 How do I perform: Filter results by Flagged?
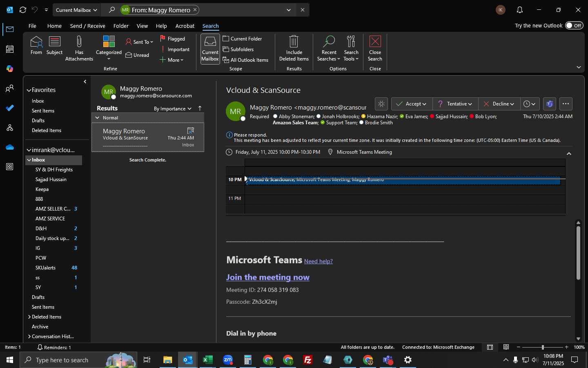pyautogui.click(x=172, y=39)
